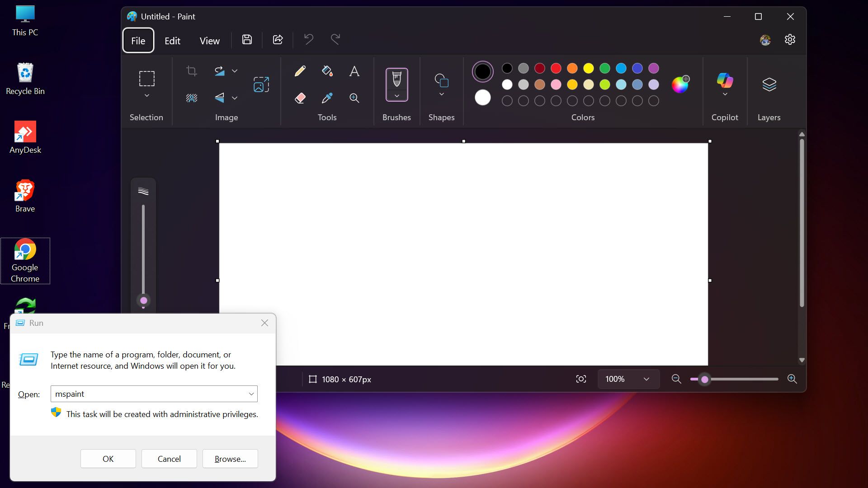Click the Remove background icon
The image size is (868, 488).
(192, 98)
